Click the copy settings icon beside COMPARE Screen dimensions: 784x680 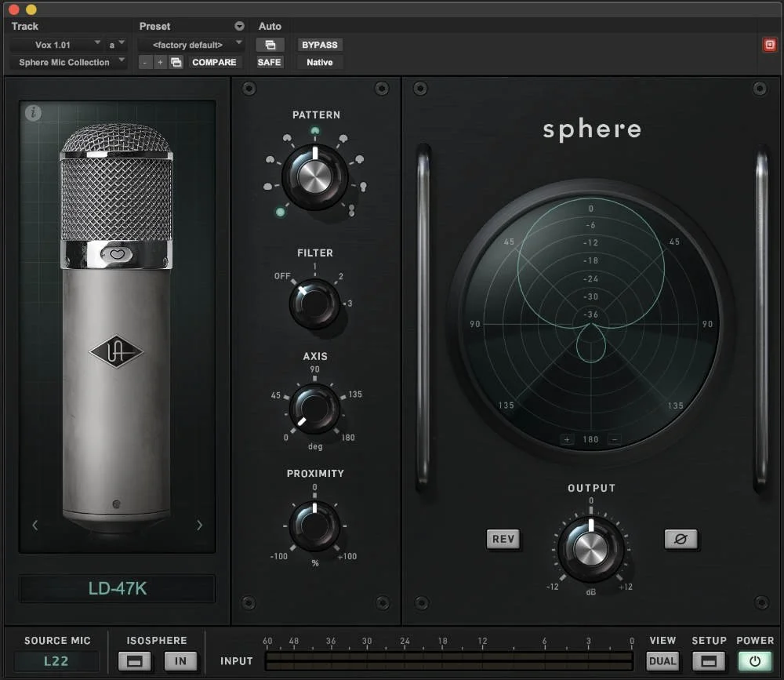[x=176, y=61]
